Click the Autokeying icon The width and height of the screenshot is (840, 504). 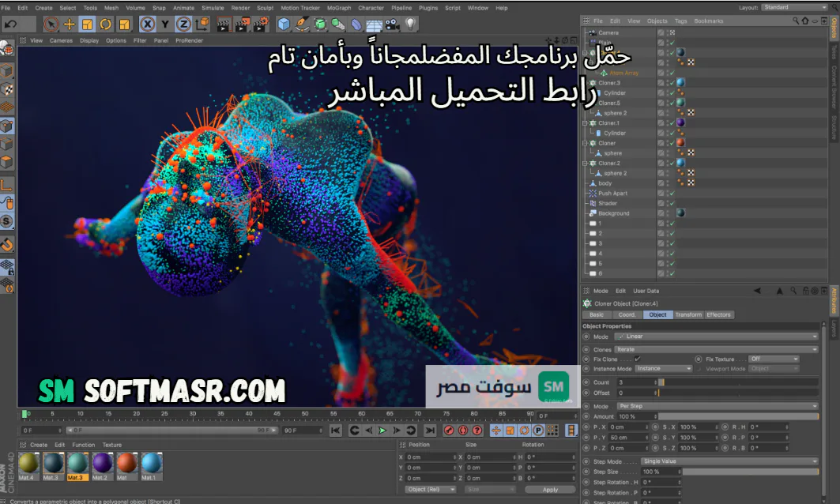(x=463, y=430)
